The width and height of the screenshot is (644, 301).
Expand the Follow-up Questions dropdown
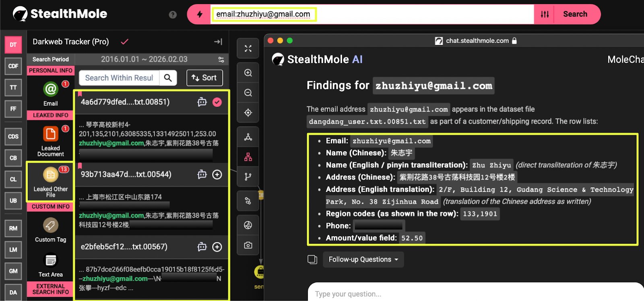point(363,260)
